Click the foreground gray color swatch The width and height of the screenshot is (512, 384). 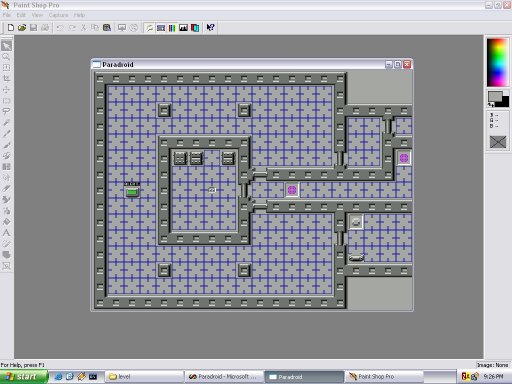click(495, 97)
